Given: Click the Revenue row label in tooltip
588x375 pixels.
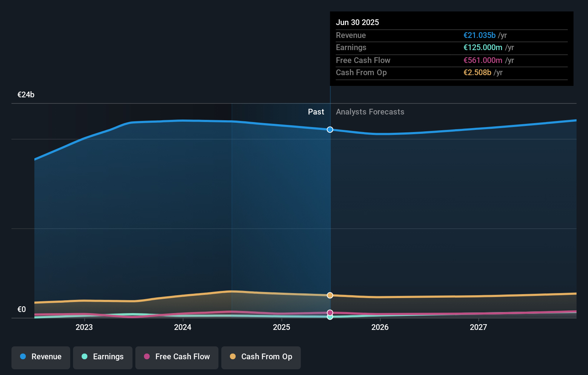Looking at the screenshot, I should coord(351,35).
